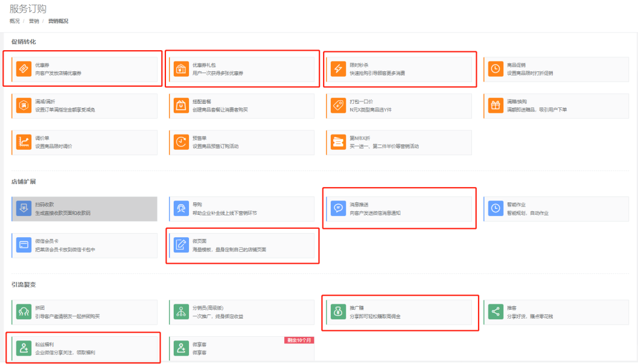Viewport: 638px width, 364px height.
Task: Click the 微信会员卡 card icon
Action: [24, 245]
